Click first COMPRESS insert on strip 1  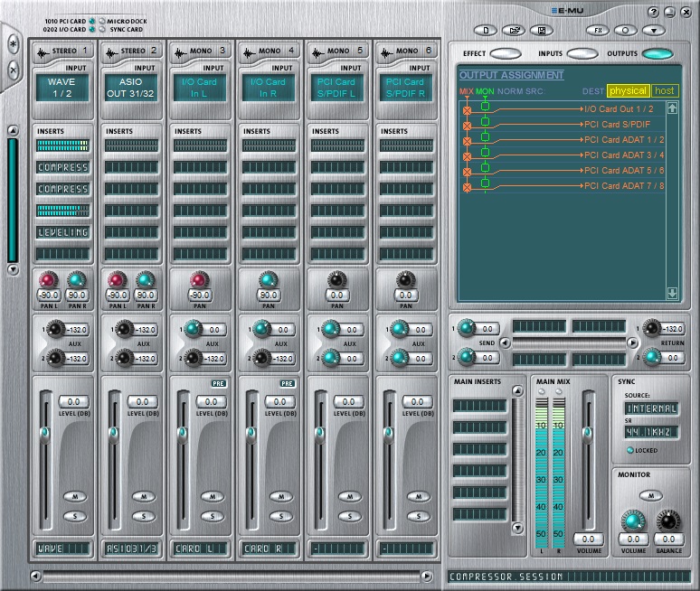[62, 167]
